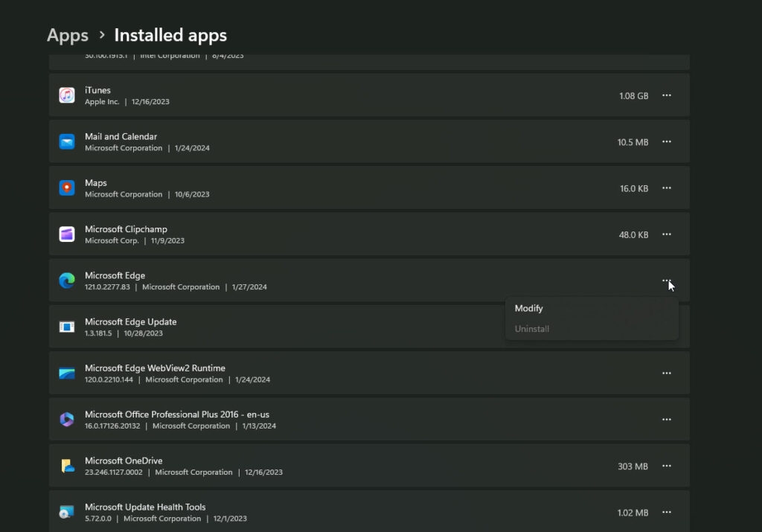Click the 1/27/2024 install date of Edge
This screenshot has height=532, width=762.
point(249,287)
